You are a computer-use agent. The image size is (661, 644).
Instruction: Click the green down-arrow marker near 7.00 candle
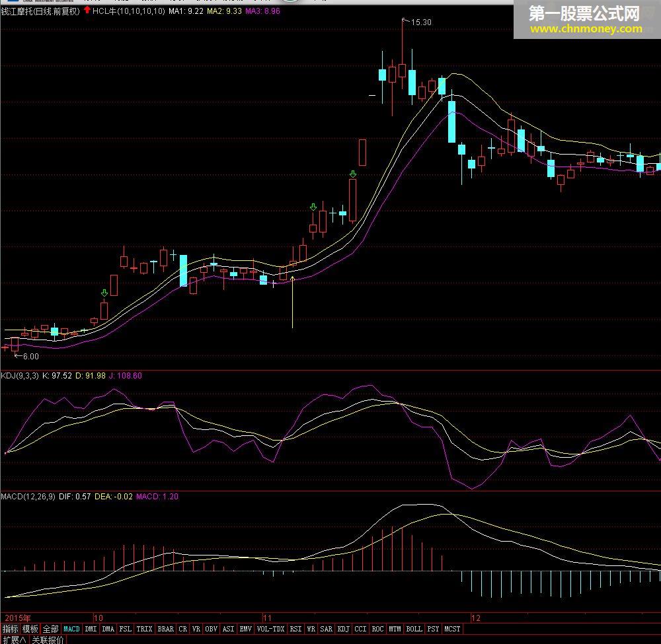click(104, 293)
